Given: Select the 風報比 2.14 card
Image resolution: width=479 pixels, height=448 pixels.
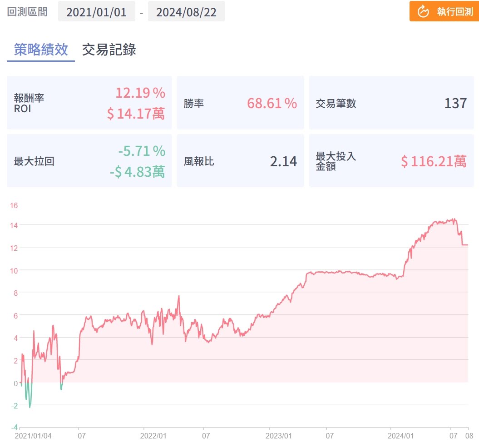Looking at the screenshot, I should click(240, 161).
